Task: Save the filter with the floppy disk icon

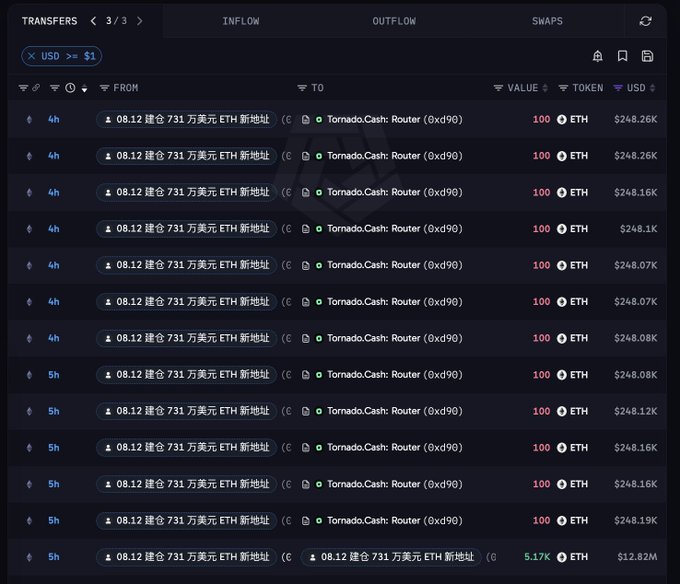Action: point(647,56)
